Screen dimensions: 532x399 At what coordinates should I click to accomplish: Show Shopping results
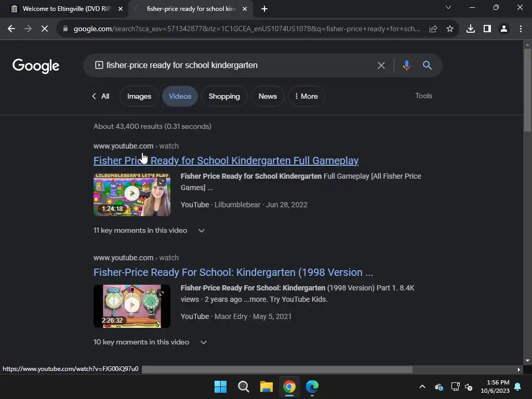click(x=224, y=96)
